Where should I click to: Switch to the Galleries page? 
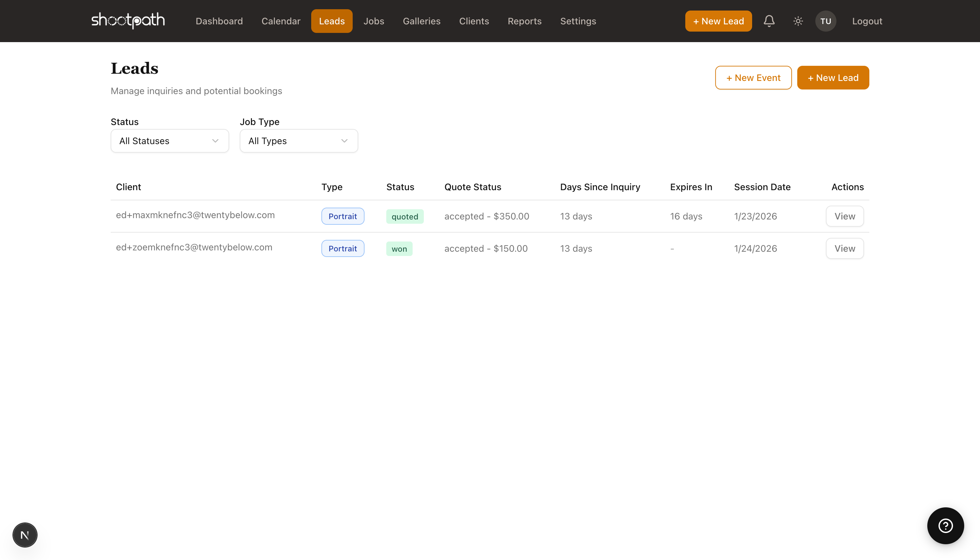(422, 21)
